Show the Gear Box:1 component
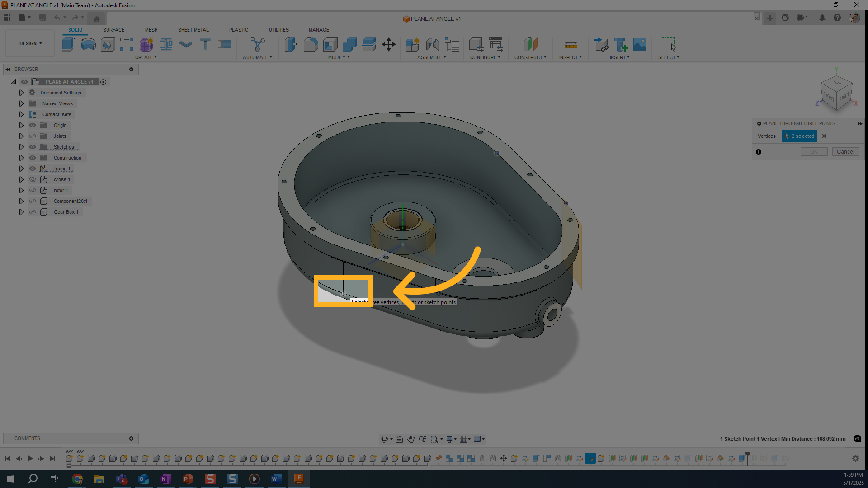Viewport: 868px width, 488px height. [33, 212]
